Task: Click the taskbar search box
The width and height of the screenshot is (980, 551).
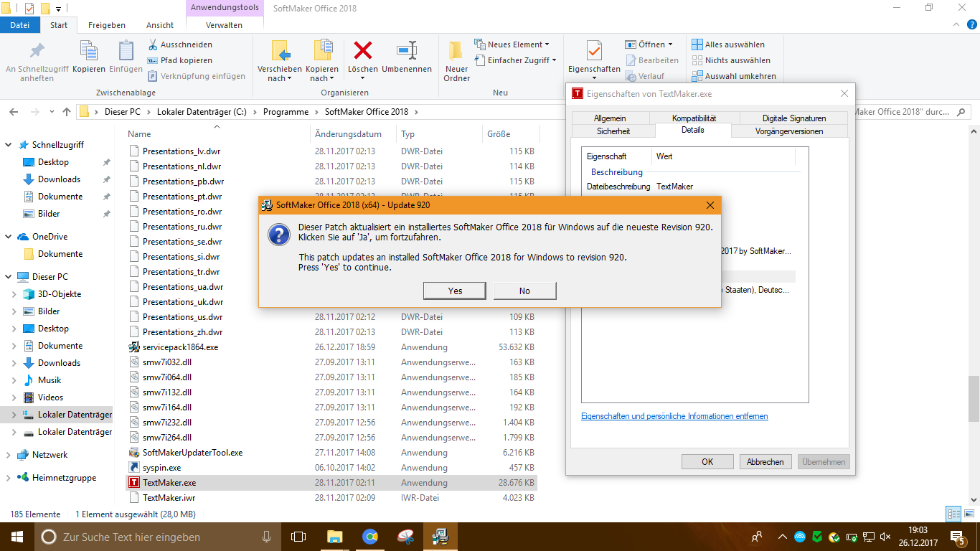Action: click(157, 537)
